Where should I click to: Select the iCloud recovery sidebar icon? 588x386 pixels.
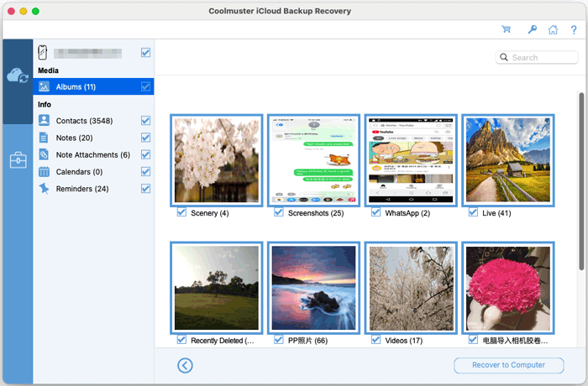[18, 76]
